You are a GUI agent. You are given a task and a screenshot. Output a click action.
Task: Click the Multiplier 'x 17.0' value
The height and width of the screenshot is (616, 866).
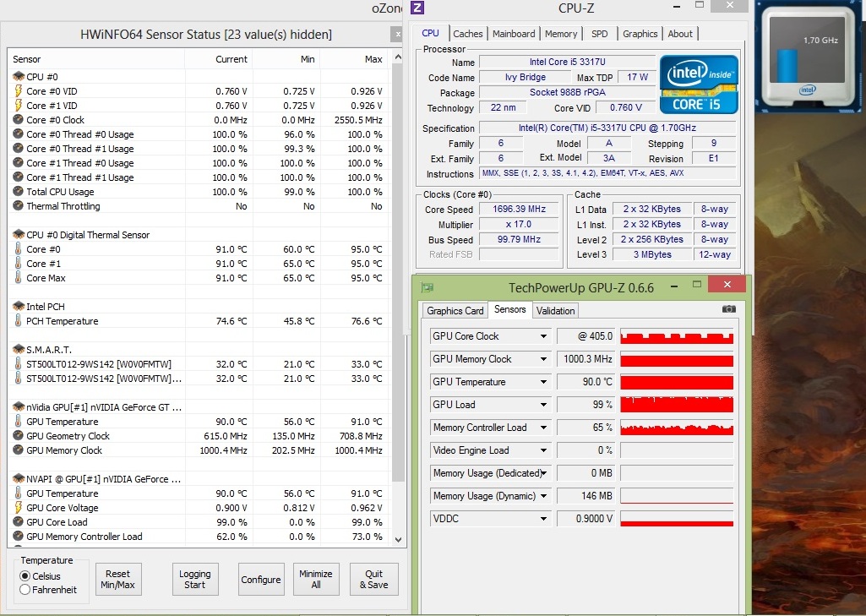click(519, 224)
